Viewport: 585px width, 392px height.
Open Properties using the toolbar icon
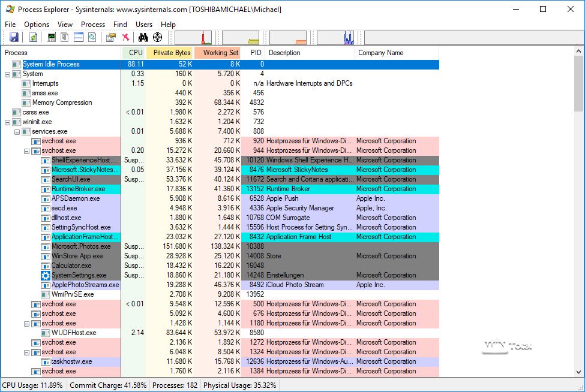pos(110,37)
